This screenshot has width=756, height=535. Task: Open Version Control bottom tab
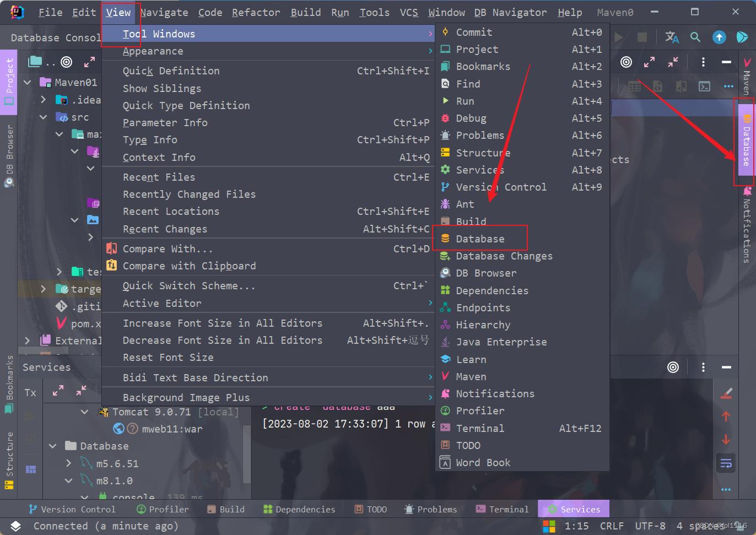pos(72,509)
